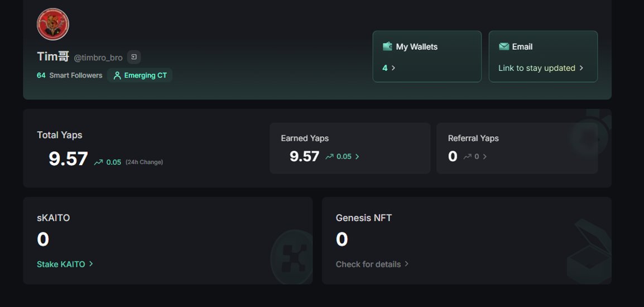This screenshot has width=644, height=307.
Task: Click the Email card title
Action: tap(522, 47)
